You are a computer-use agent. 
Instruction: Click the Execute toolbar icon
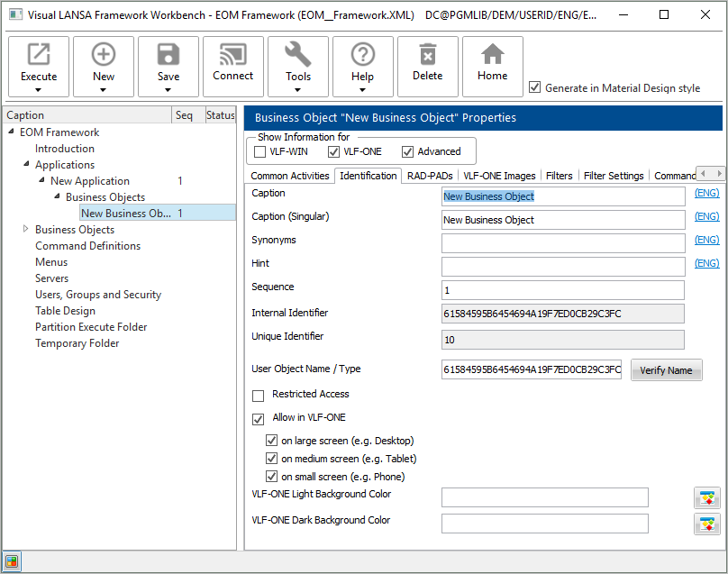point(39,55)
